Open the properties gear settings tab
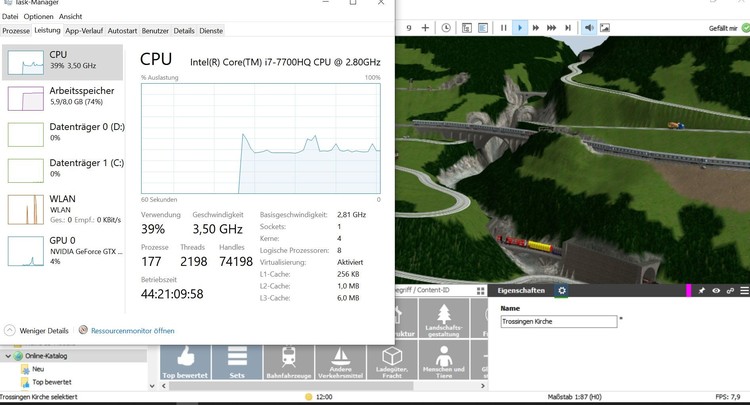 click(562, 291)
